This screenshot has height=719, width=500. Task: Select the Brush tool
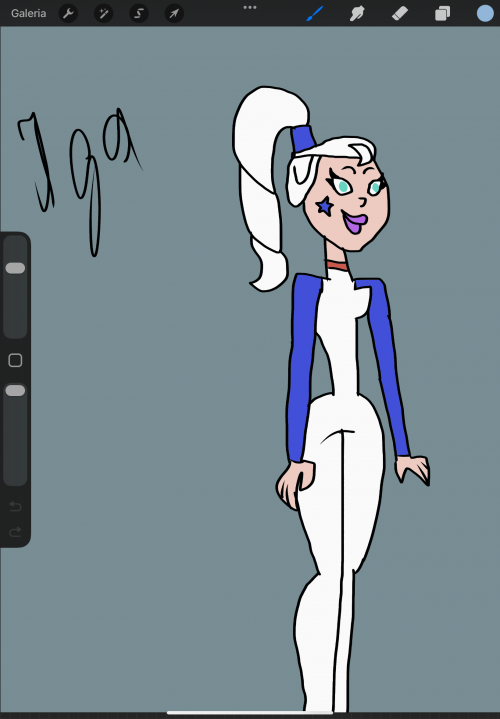pos(315,13)
